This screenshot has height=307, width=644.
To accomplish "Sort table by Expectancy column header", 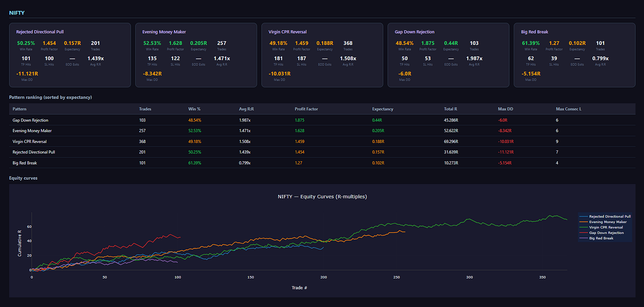I will click(383, 109).
